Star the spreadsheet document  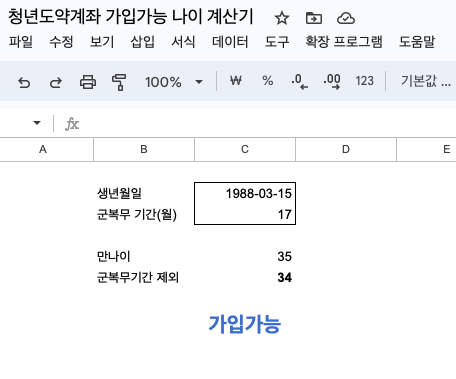click(282, 18)
